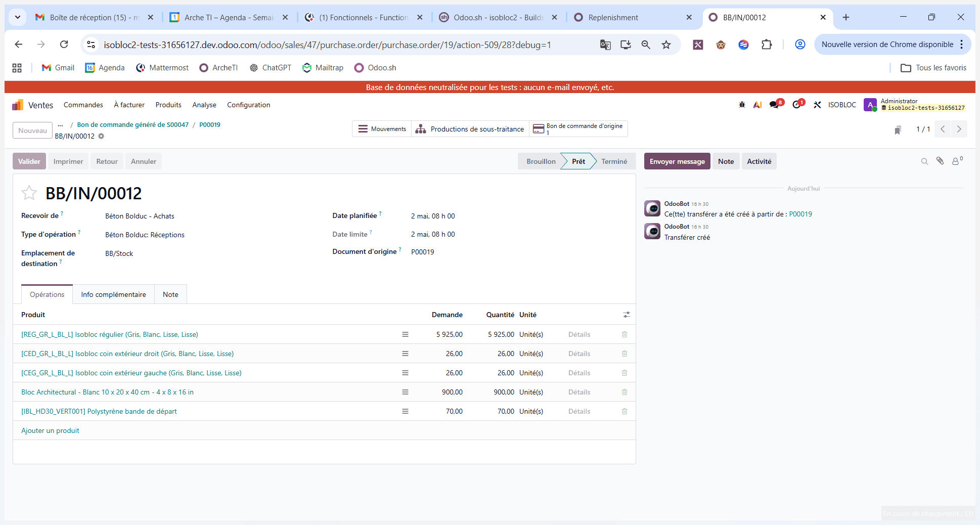This screenshot has width=980, height=525.
Task: Validate the transfer with Valider
Action: [29, 161]
